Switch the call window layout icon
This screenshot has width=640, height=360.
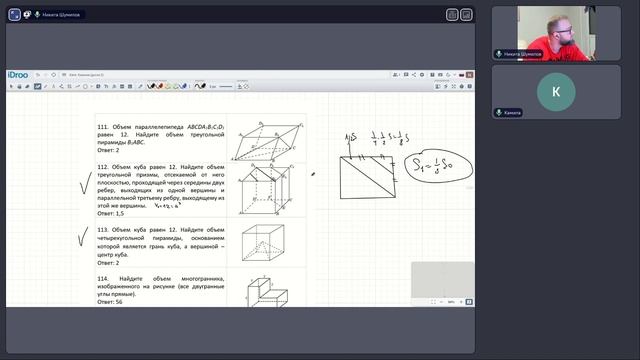click(452, 15)
